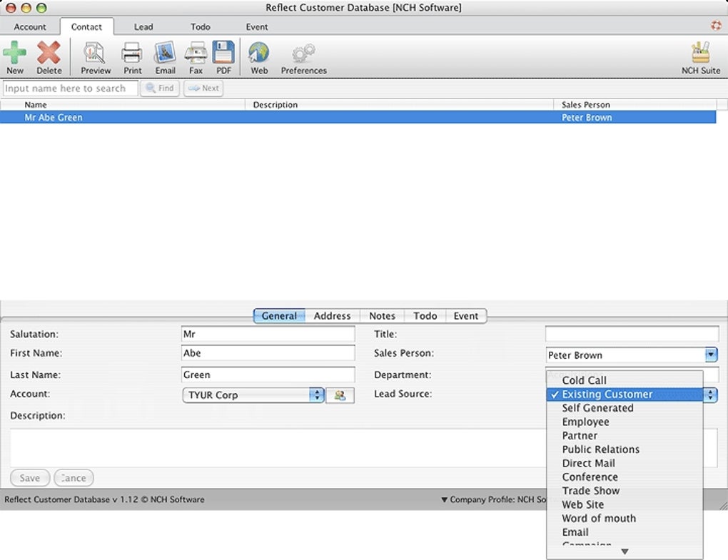The width and height of the screenshot is (728, 560).
Task: Cancel the contact edits
Action: pos(74,478)
